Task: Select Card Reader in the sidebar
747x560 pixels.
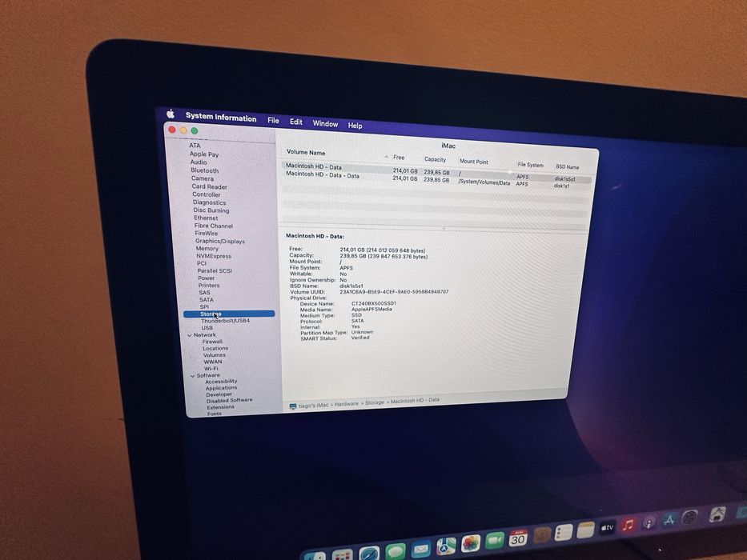Action: point(209,186)
